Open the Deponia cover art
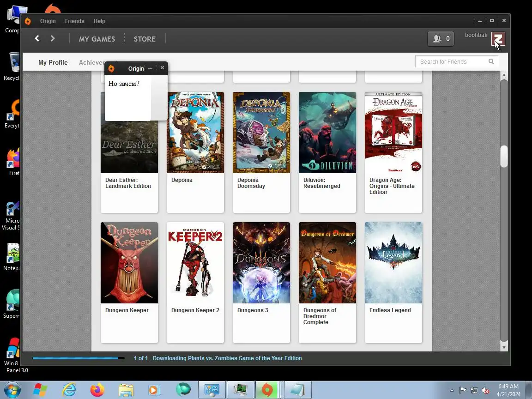Screen dimensions: 532x399 (x=195, y=133)
